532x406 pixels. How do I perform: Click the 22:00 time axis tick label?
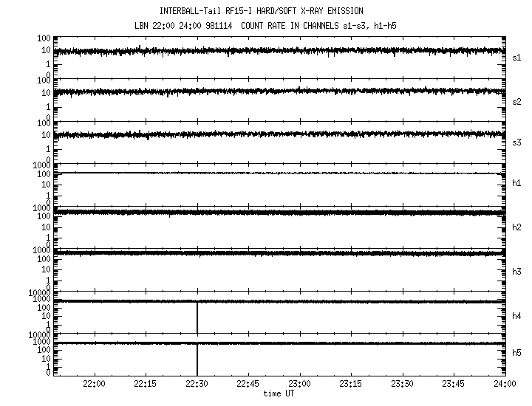pyautogui.click(x=94, y=385)
